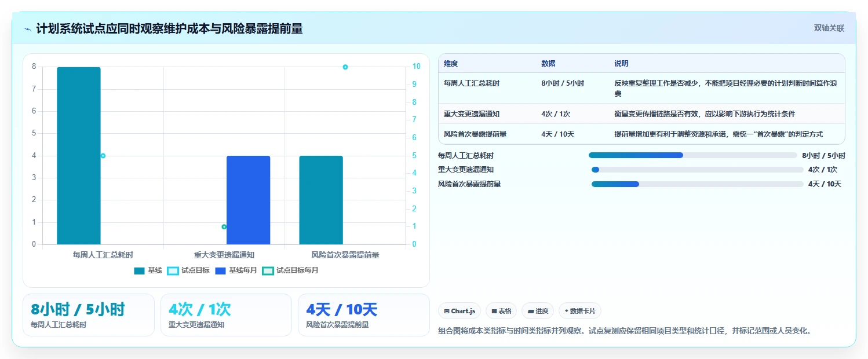868x359 pixels.
Task: Click the panel title 计划系统试点应同时观察维护成本与风险暴露提前量
Action: pos(169,28)
